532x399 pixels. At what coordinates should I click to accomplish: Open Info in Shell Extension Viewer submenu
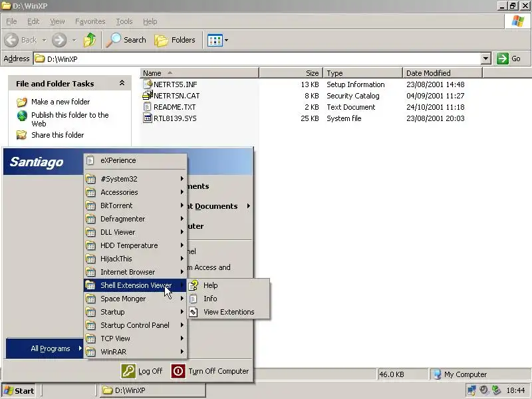tap(229, 299)
